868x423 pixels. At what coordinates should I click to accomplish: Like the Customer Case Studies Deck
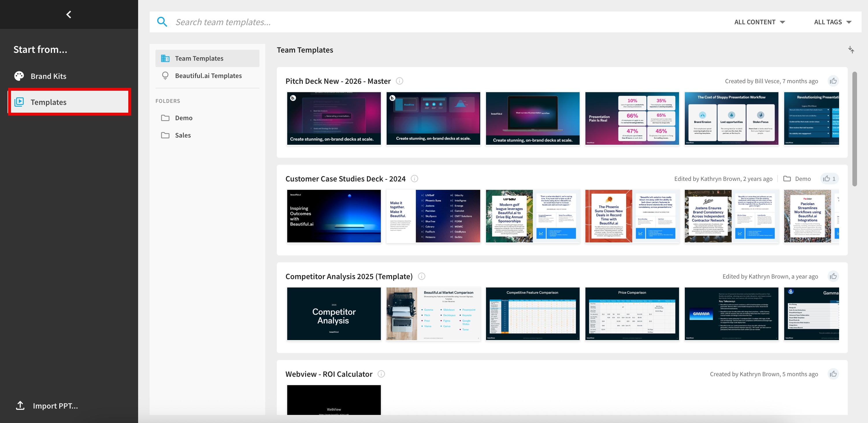pyautogui.click(x=829, y=179)
